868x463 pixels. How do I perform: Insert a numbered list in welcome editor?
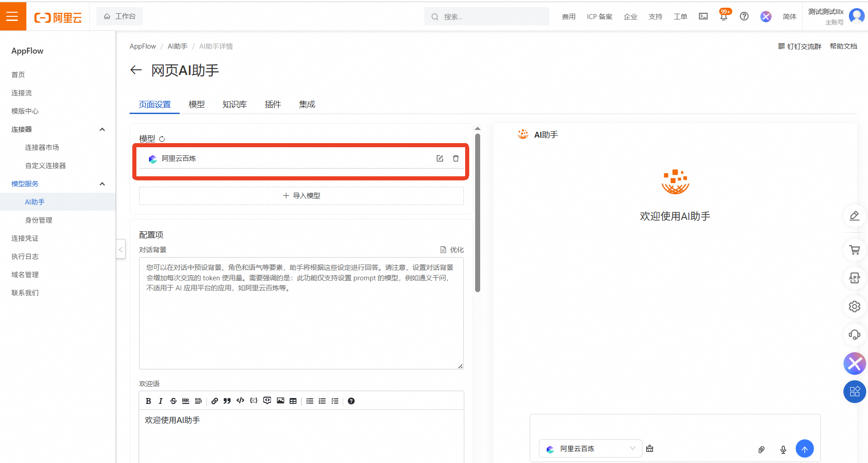pyautogui.click(x=322, y=401)
